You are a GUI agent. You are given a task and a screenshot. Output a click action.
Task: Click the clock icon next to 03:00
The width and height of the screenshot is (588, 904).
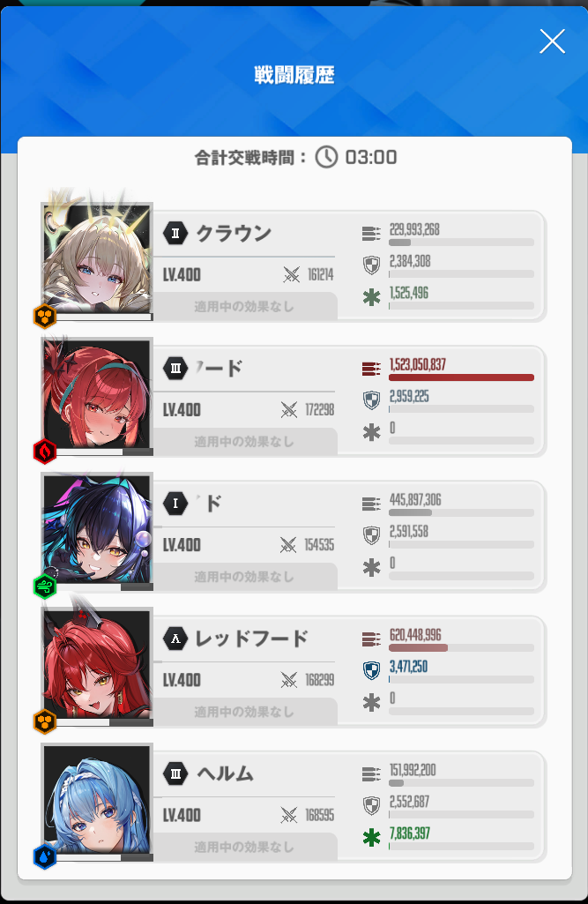pyautogui.click(x=326, y=157)
